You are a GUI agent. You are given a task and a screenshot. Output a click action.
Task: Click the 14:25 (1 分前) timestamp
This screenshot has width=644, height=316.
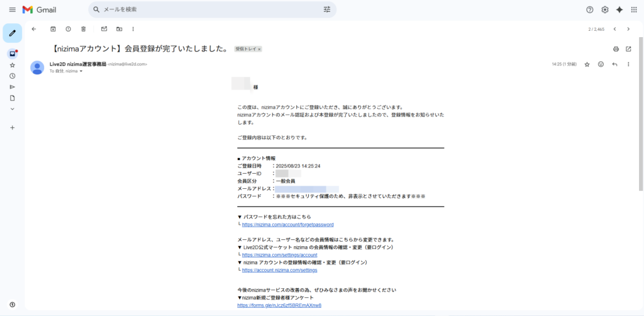(564, 64)
